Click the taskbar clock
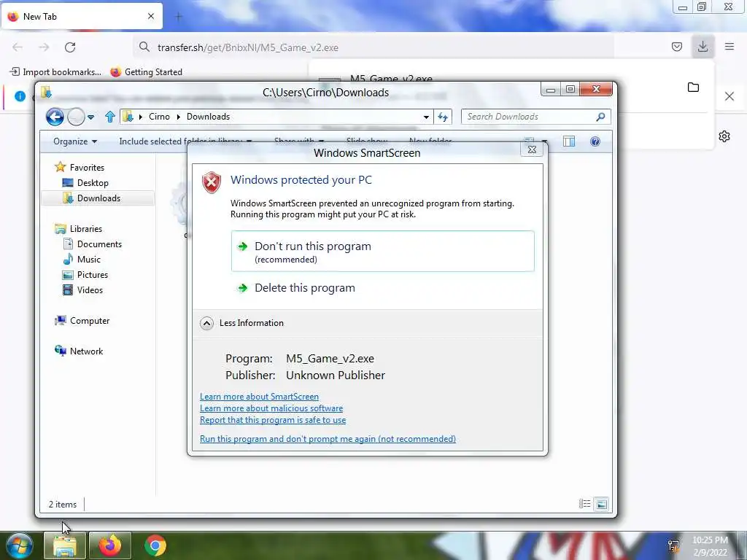The height and width of the screenshot is (560, 747). click(x=710, y=546)
